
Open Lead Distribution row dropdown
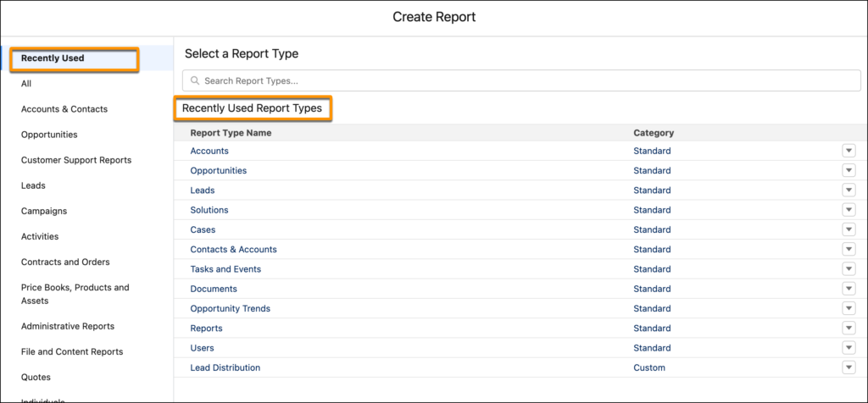pyautogui.click(x=849, y=367)
